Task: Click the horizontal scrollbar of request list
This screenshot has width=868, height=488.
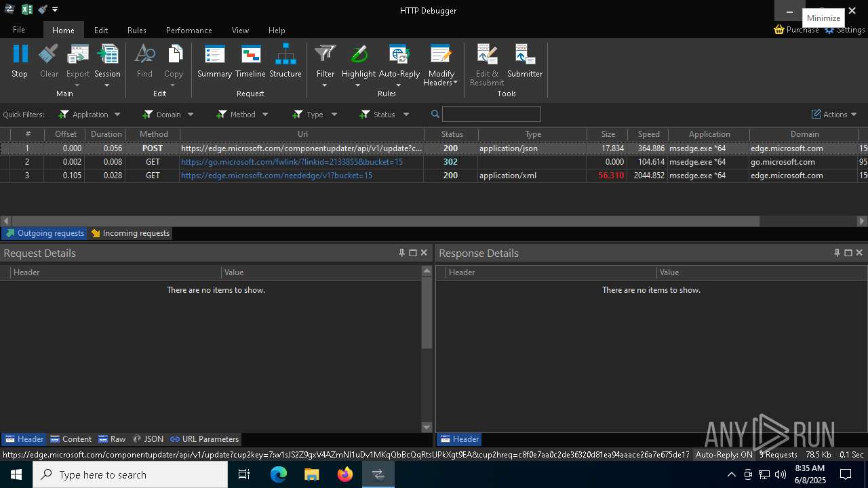Action: pos(386,221)
